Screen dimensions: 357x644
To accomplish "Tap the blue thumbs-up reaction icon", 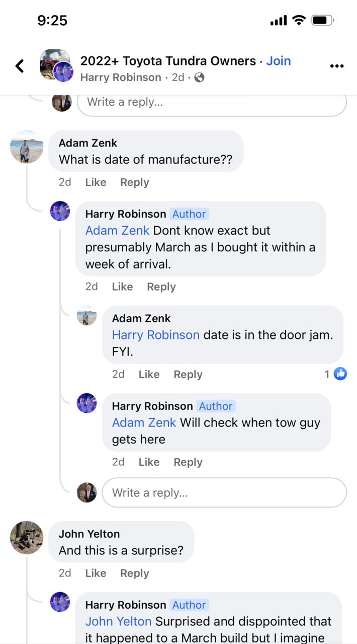I will pyautogui.click(x=340, y=374).
